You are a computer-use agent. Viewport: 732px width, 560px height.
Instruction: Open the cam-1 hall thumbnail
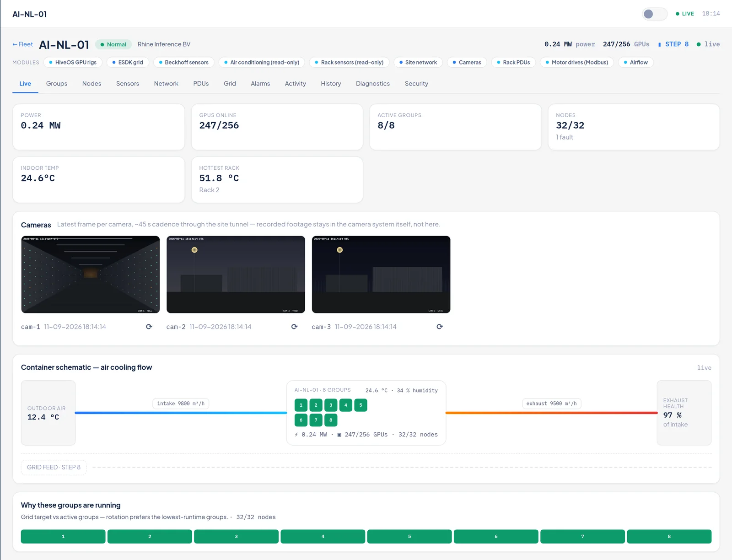click(x=91, y=275)
